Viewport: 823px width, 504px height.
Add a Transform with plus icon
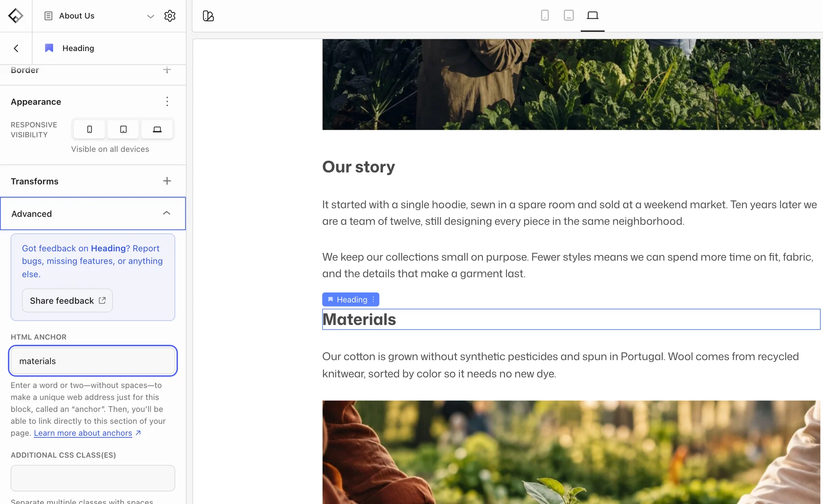click(167, 181)
